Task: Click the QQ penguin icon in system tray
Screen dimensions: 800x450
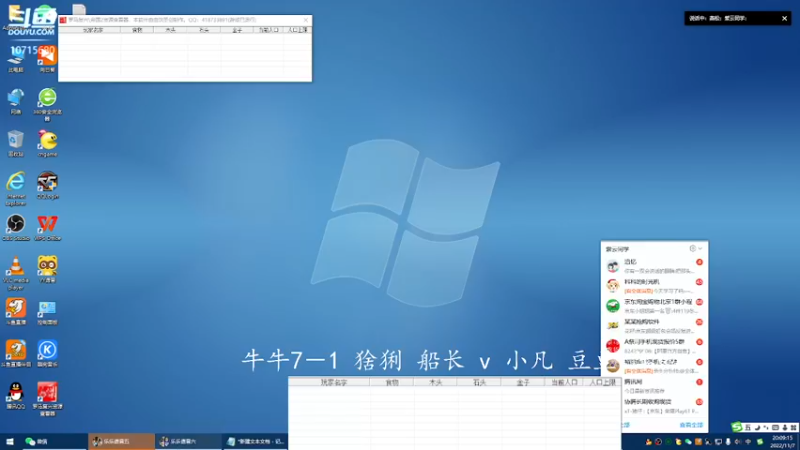Action: point(648,442)
